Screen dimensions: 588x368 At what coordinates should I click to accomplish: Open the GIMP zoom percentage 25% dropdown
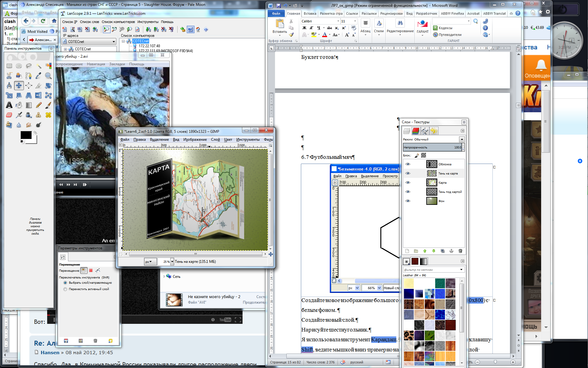point(172,262)
